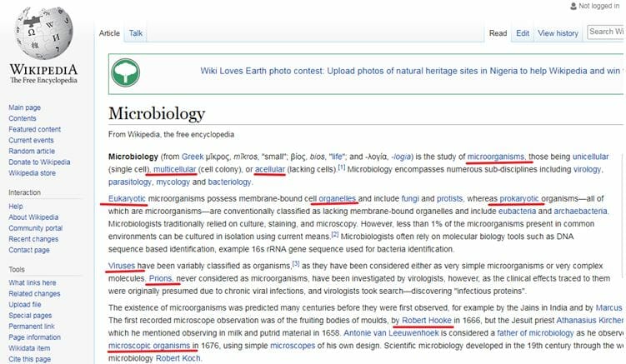Image resolution: width=626 pixels, height=364 pixels.
Task: Open the View history tab
Action: click(x=558, y=33)
